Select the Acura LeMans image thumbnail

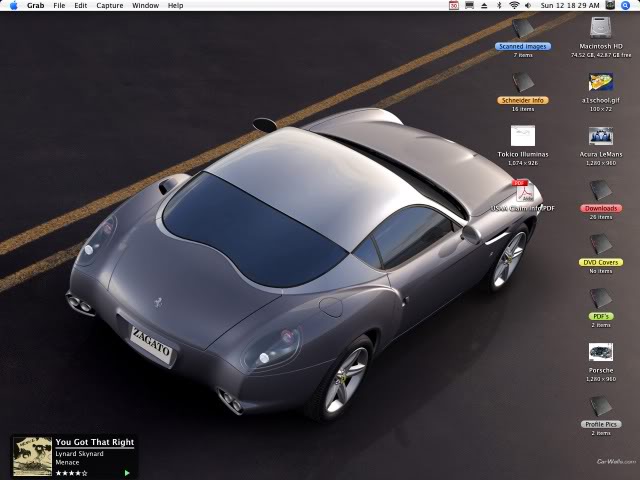coord(601,136)
